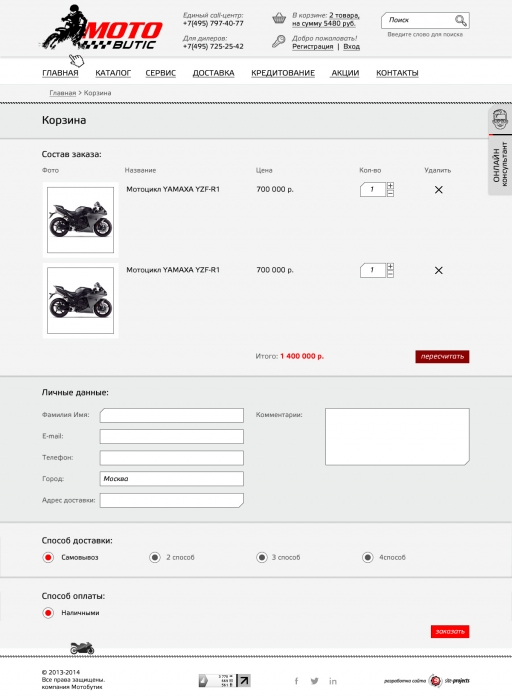Click small motorcycle icon above footer
The width and height of the screenshot is (512, 700).
point(82,648)
